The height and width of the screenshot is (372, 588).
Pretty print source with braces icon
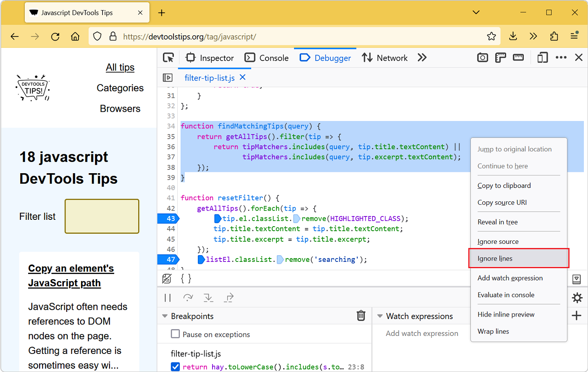(186, 278)
